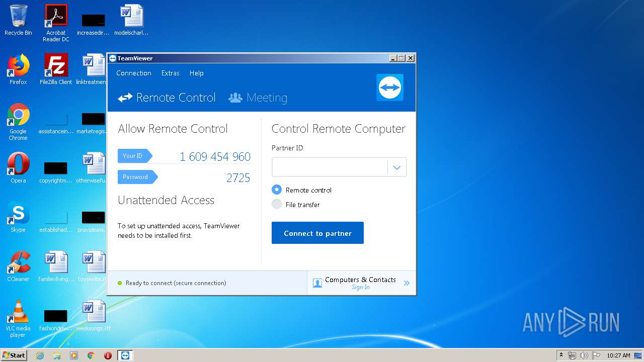Select the Remote control radio option
The height and width of the screenshot is (362, 644).
click(x=276, y=190)
